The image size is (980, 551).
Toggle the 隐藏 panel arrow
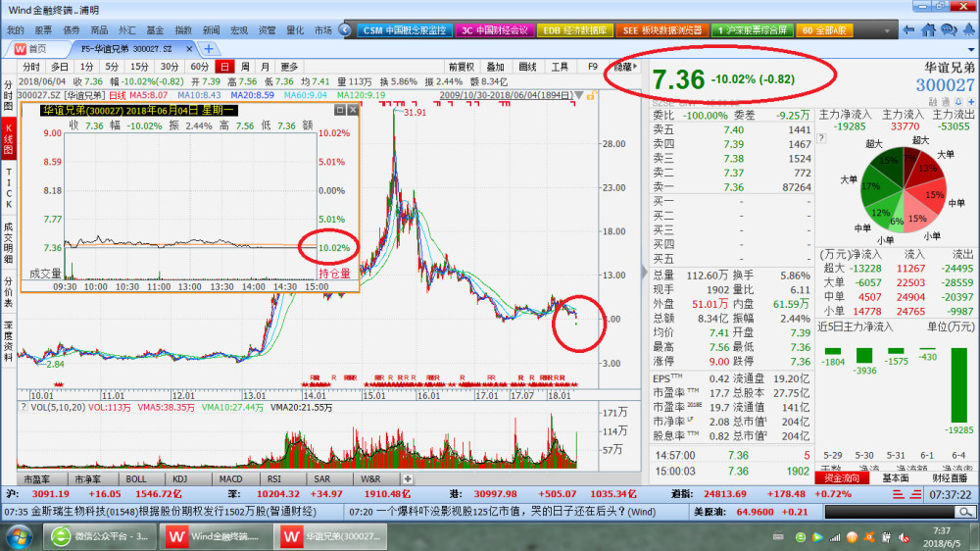point(625,67)
